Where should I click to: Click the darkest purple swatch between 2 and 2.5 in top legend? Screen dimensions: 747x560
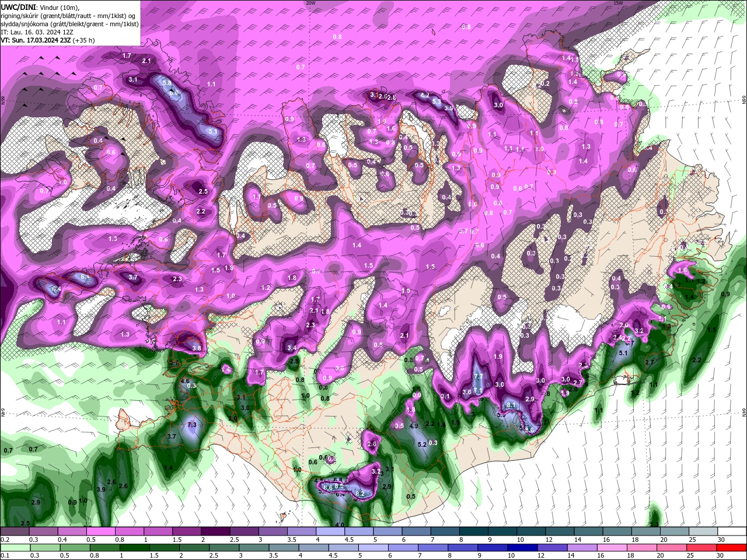215,531
